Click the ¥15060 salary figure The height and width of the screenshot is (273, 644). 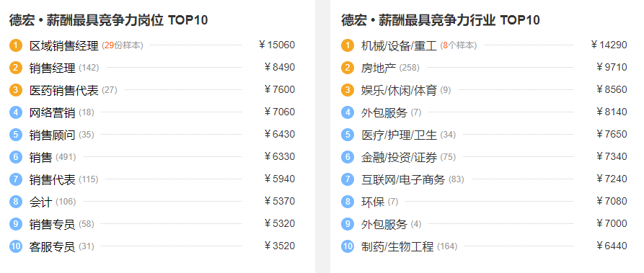coord(276,45)
